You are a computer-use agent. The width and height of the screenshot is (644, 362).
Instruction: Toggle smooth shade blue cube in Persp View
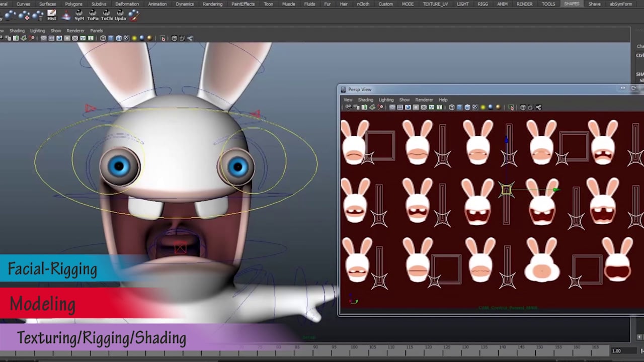tap(459, 107)
